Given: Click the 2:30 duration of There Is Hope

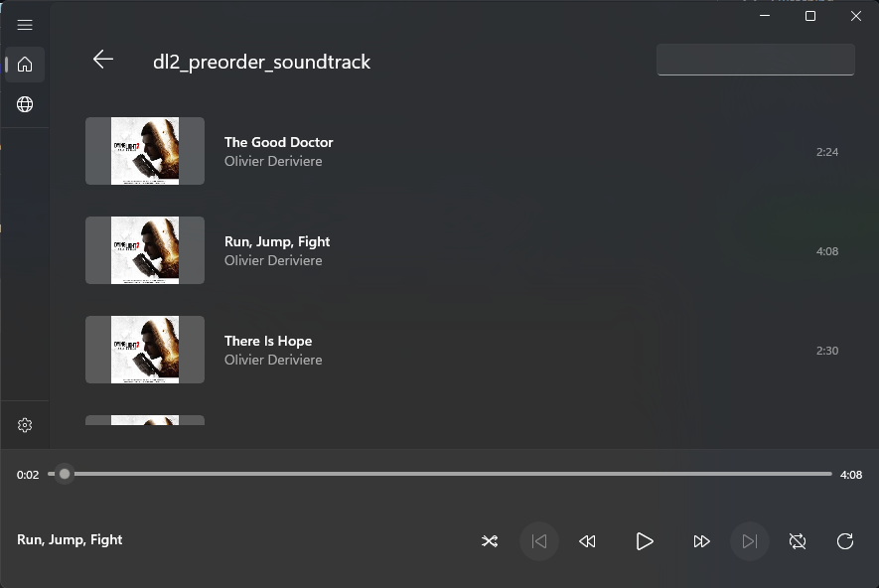Looking at the screenshot, I should 827,351.
